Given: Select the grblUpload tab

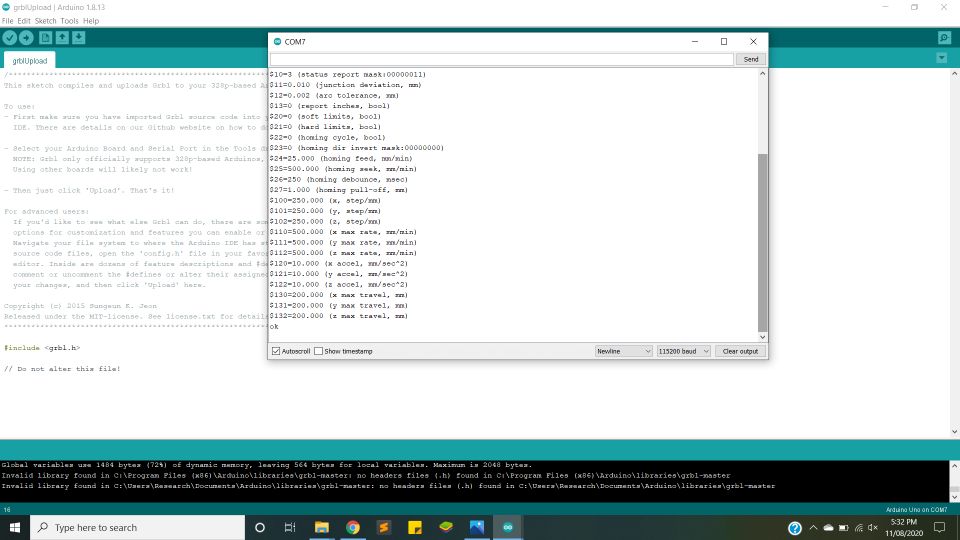Looking at the screenshot, I should (29, 61).
